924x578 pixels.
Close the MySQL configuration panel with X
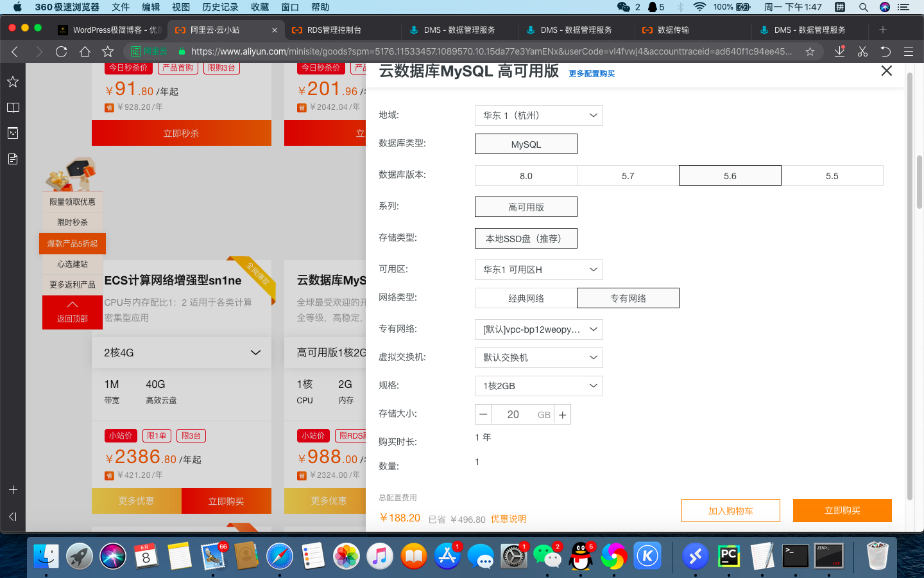click(887, 71)
